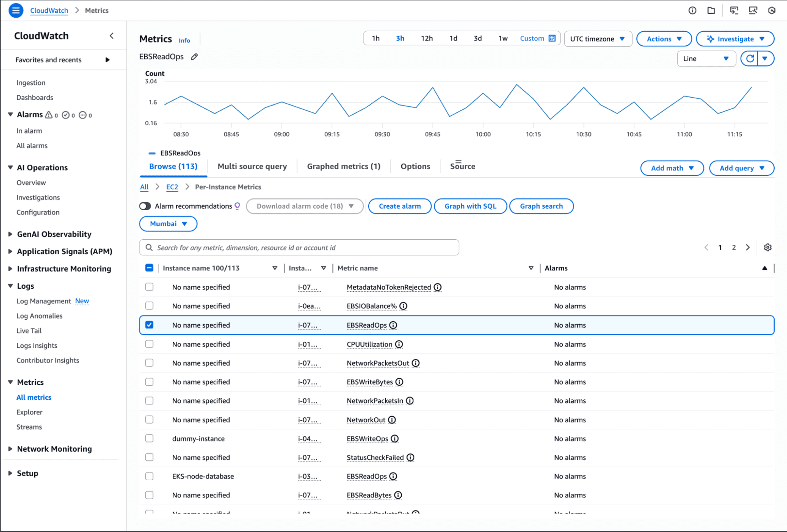Collapse the CloudWatch sidebar with the chevron
The image size is (787, 532).
click(x=112, y=36)
